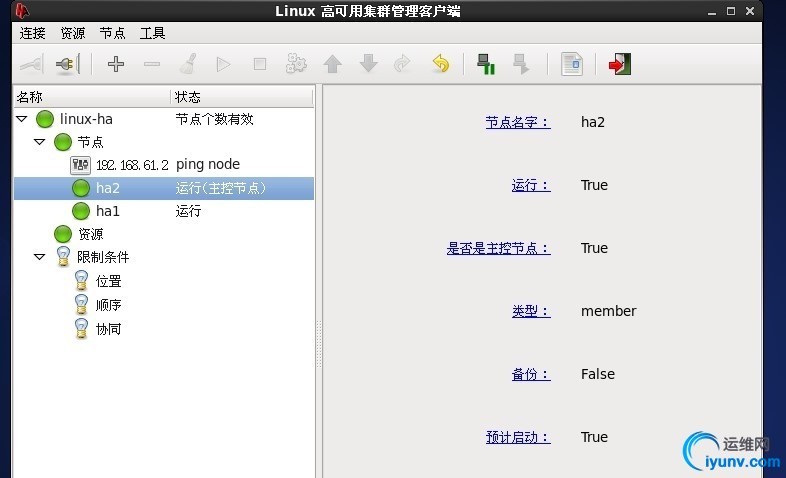Add a new item with plus icon
This screenshot has width=786, height=478.
point(116,64)
